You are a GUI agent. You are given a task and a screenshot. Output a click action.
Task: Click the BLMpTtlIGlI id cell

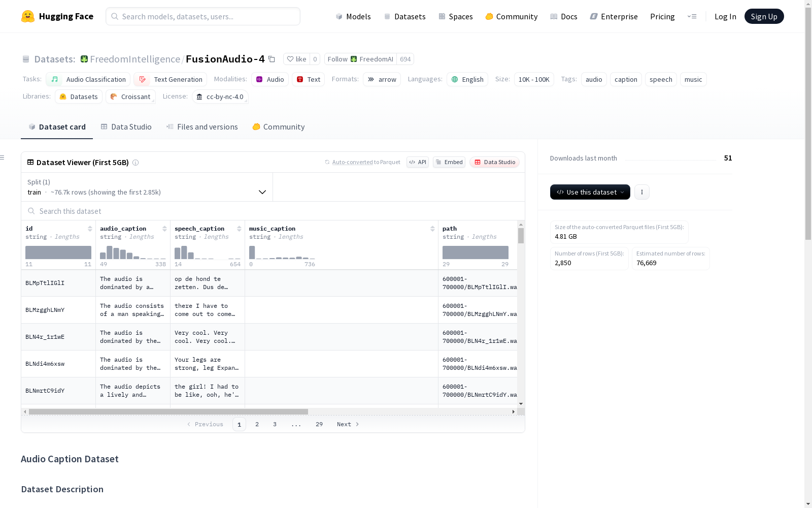click(58, 283)
